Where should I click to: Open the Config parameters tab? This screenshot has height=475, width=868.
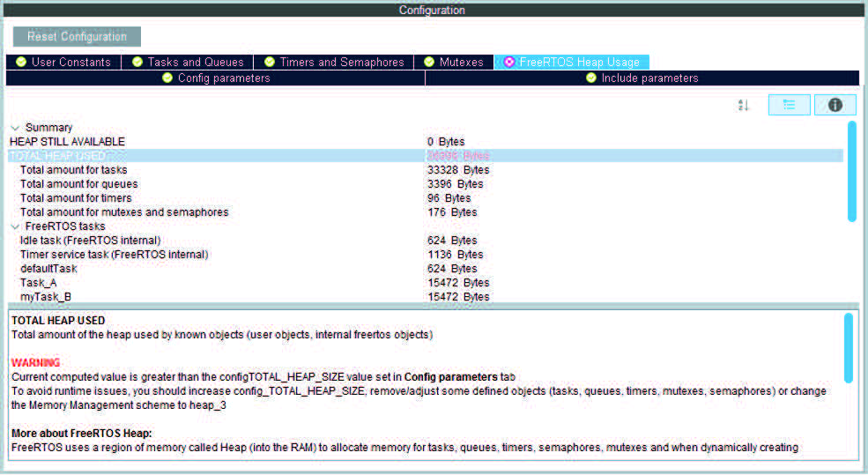tap(215, 78)
